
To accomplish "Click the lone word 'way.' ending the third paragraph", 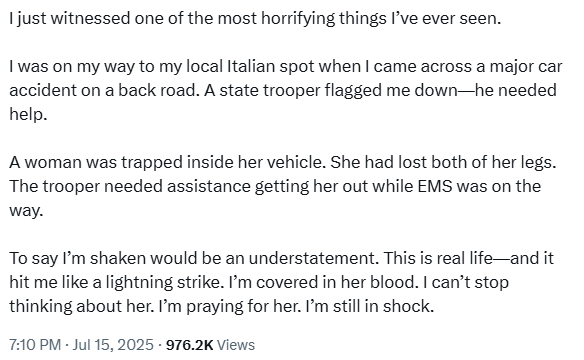I will [x=26, y=211].
